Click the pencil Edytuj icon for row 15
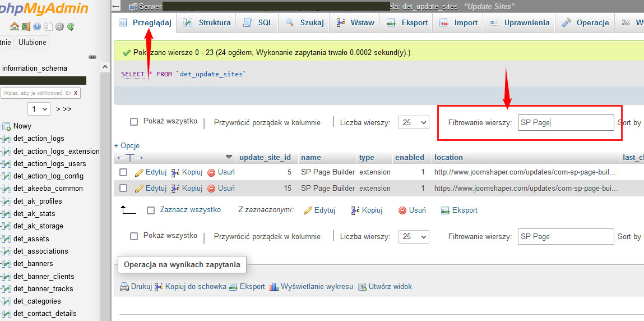 click(x=140, y=188)
